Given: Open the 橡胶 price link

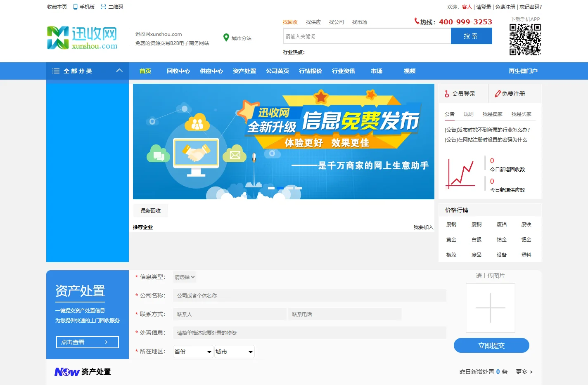Looking at the screenshot, I should pyautogui.click(x=451, y=255).
